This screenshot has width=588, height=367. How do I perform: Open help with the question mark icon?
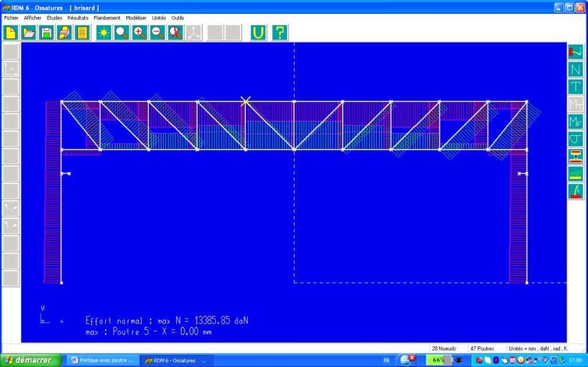coord(280,33)
